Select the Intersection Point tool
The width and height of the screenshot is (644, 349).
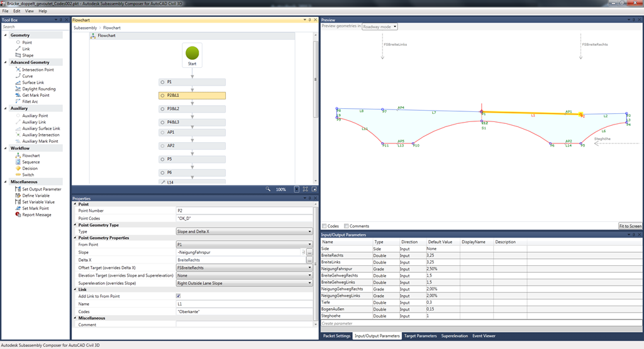point(37,70)
